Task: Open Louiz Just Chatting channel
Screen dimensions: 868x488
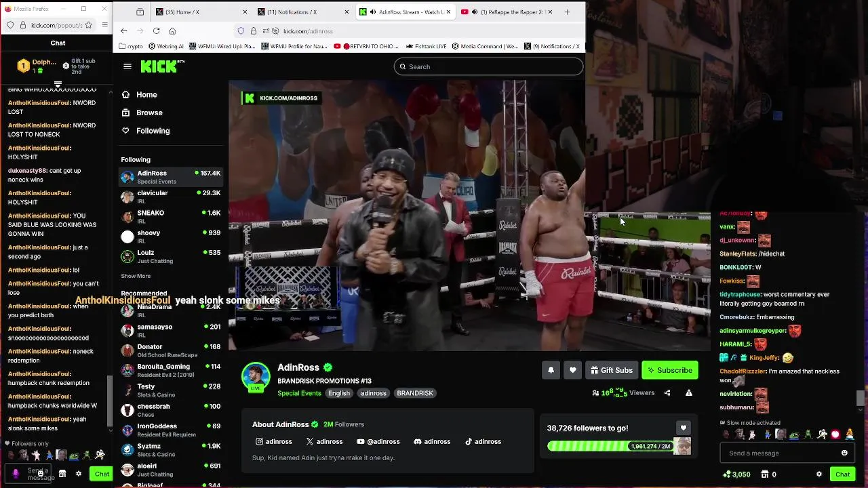Action: click(x=171, y=256)
